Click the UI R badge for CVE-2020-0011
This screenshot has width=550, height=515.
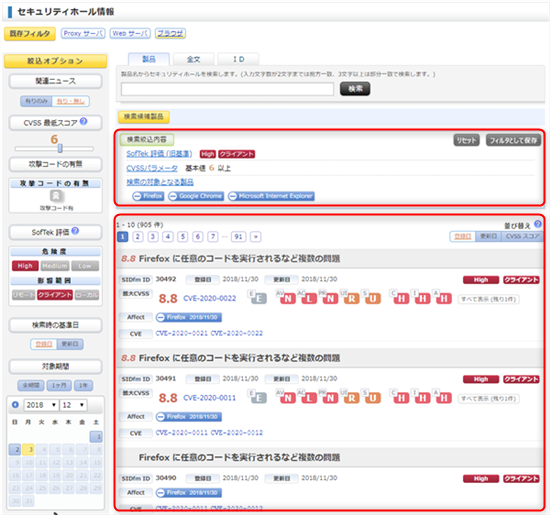[350, 397]
